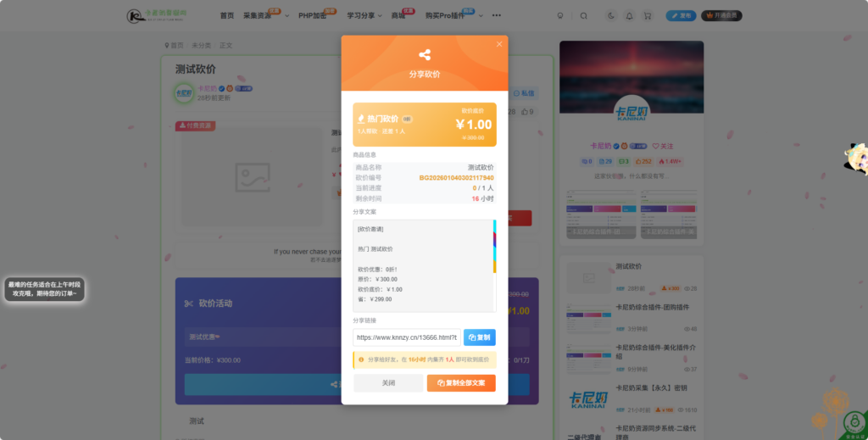Open the sidebar post 测试砍价
Screen dimensions: 868x440
[629, 266]
